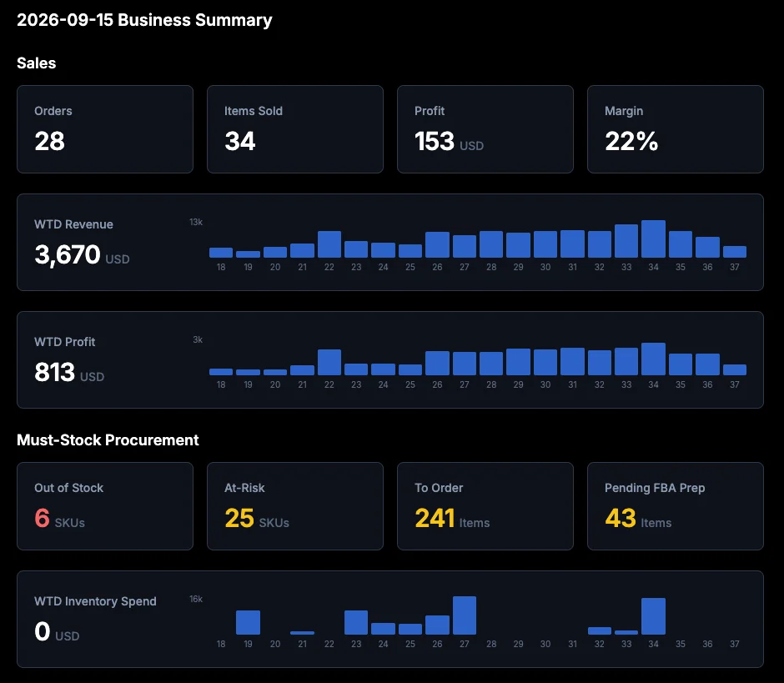
Task: Click the WTD Revenue value 3,670
Action: 68,254
